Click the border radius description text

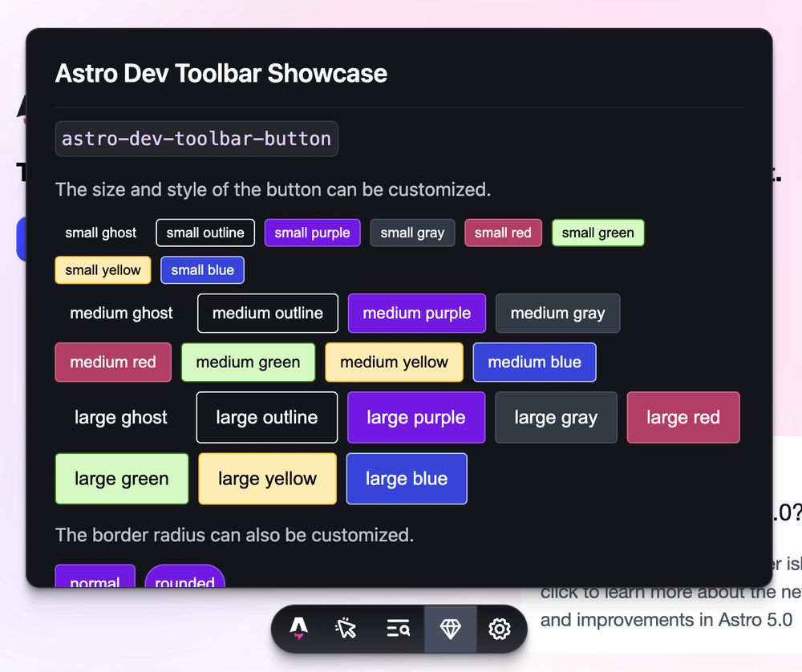click(x=235, y=535)
